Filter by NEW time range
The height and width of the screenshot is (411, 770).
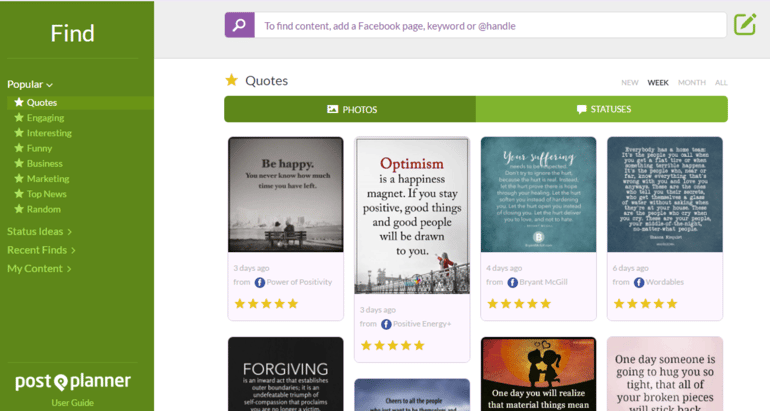[630, 82]
